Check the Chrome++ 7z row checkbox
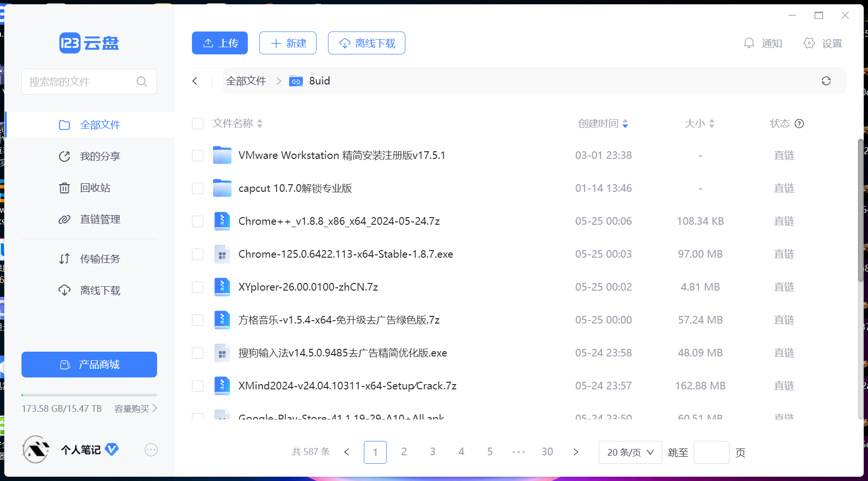868x481 pixels. (x=198, y=221)
